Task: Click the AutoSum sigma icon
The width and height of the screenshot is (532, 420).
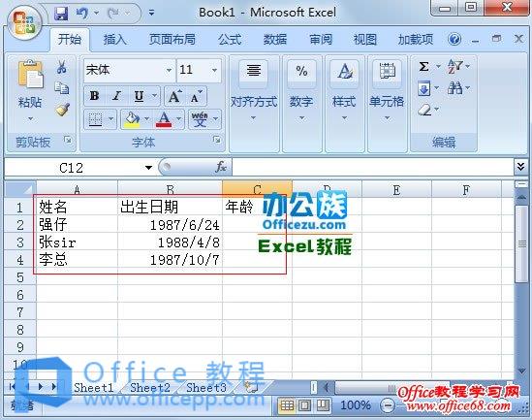Action: pyautogui.click(x=423, y=67)
